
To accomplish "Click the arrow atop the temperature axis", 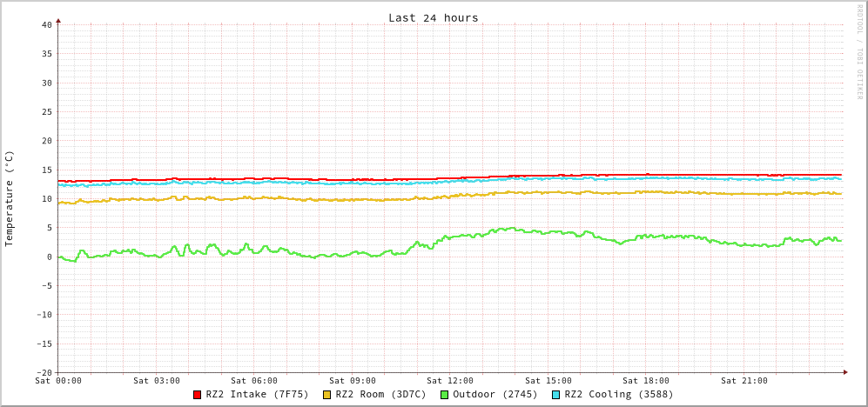I will click(x=58, y=20).
